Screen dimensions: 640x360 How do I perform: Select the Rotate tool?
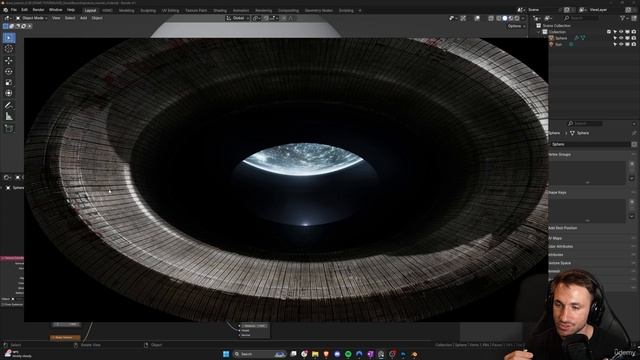9,71
